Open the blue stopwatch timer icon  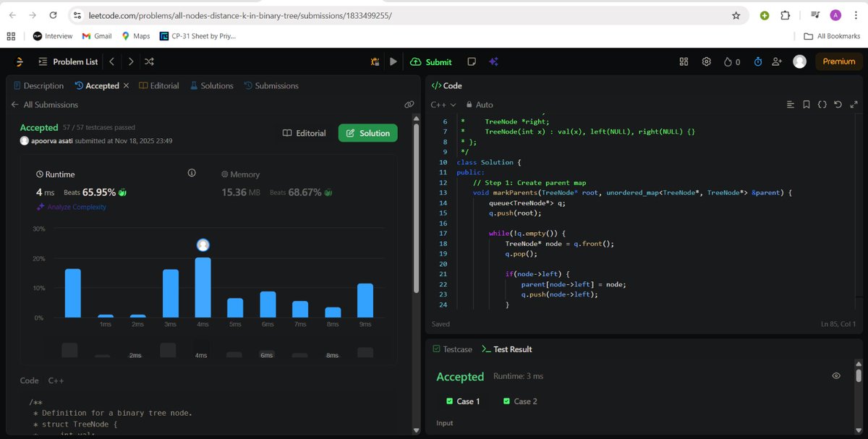(755, 61)
